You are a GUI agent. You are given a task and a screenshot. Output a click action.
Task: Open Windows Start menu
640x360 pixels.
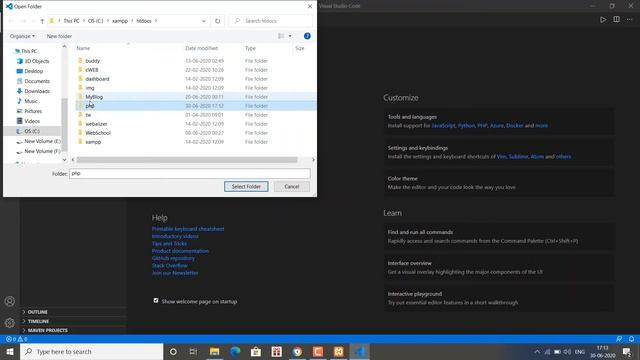pos(10,352)
